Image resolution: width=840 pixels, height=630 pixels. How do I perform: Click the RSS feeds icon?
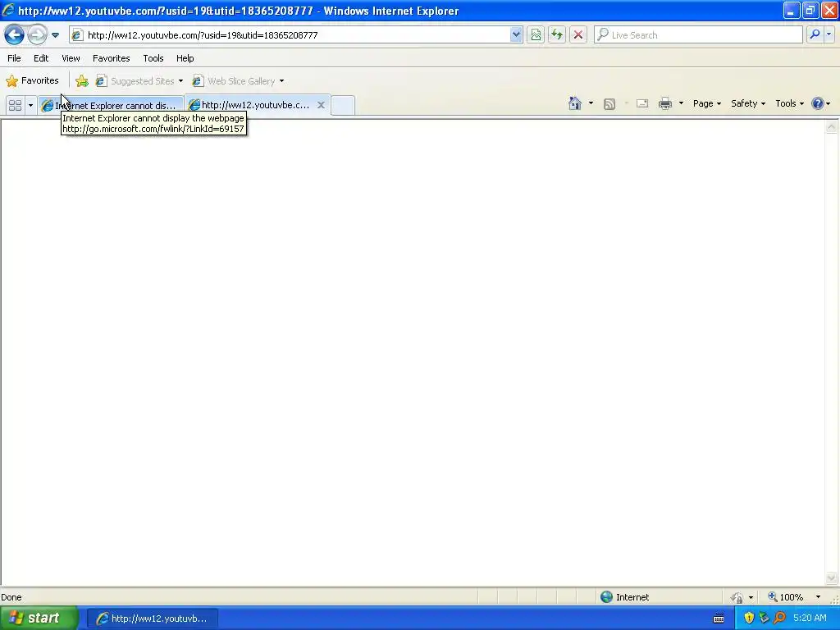tap(609, 104)
